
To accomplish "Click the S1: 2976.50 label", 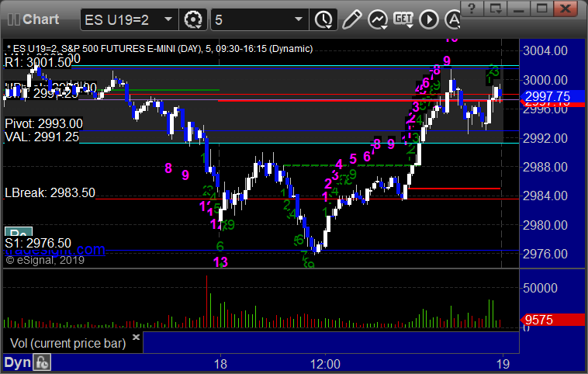I will pyautogui.click(x=38, y=243).
